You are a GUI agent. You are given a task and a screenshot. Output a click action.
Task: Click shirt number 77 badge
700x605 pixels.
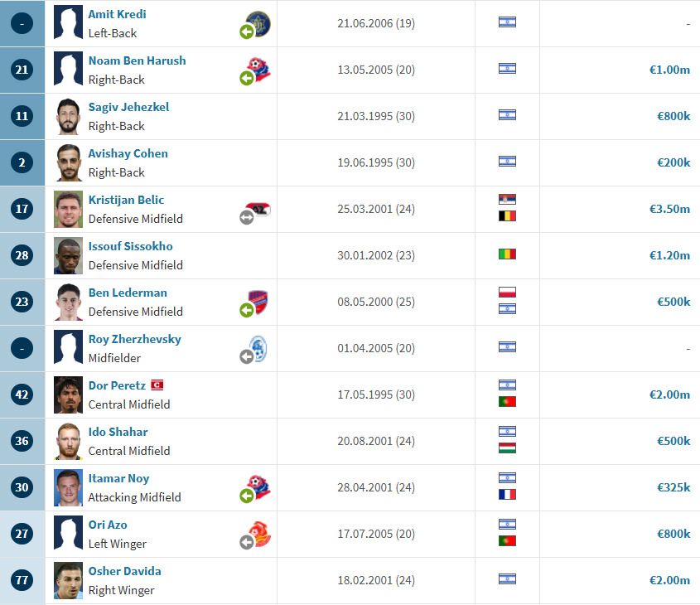tap(22, 580)
